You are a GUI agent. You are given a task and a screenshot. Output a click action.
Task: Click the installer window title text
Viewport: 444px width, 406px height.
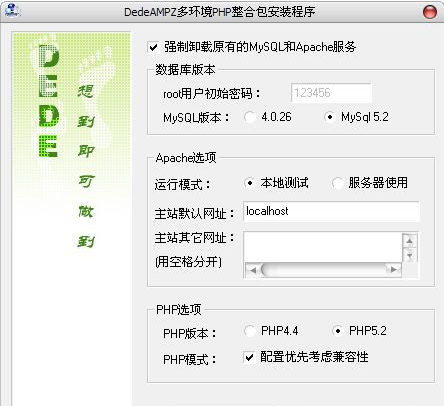[219, 12]
